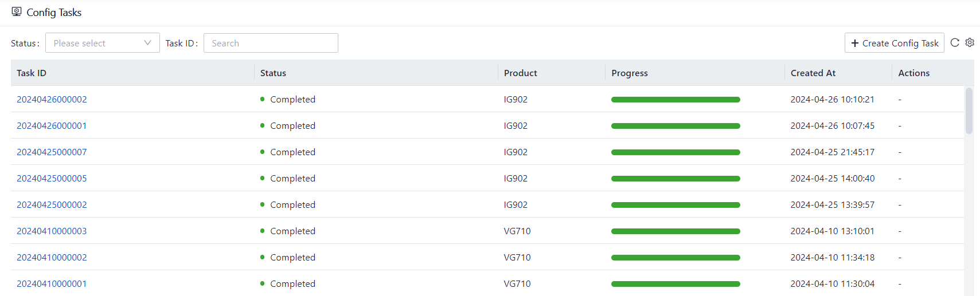Click the Task ID search field
Viewport: 980px width, 296px height.
pos(271,43)
